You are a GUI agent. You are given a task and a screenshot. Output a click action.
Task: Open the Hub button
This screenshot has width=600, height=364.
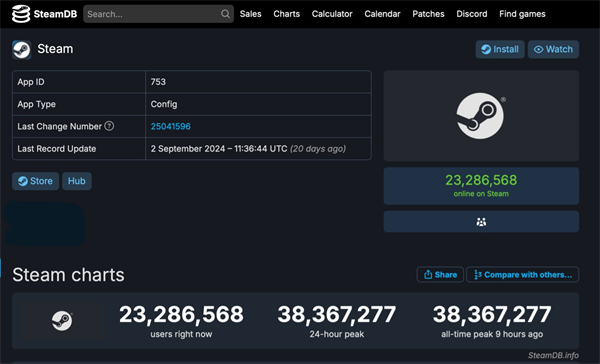pos(77,181)
